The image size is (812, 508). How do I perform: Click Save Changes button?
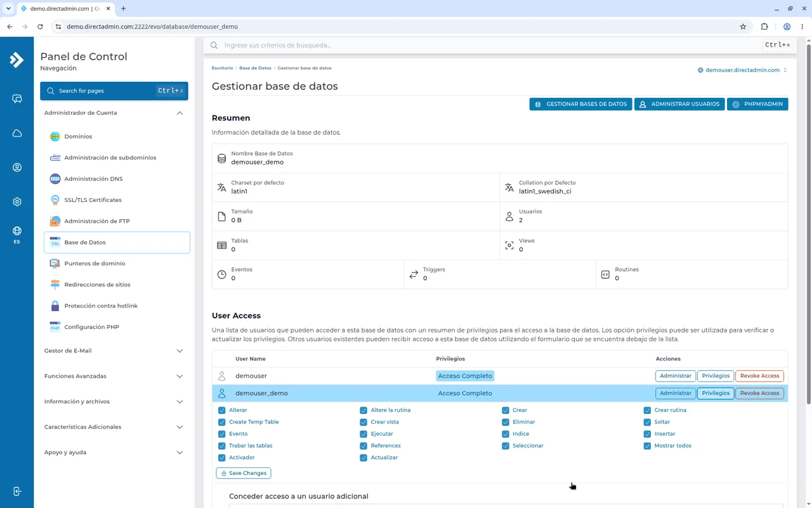(x=244, y=473)
